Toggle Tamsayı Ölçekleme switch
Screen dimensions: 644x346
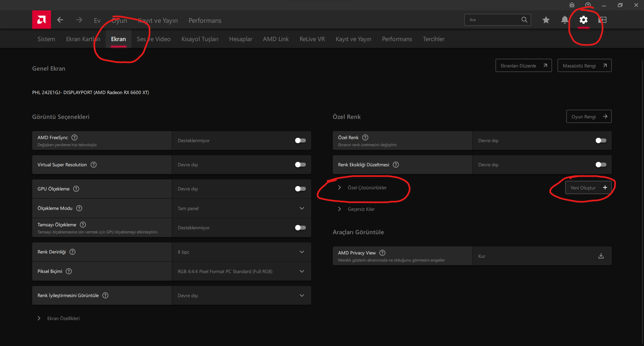point(301,228)
